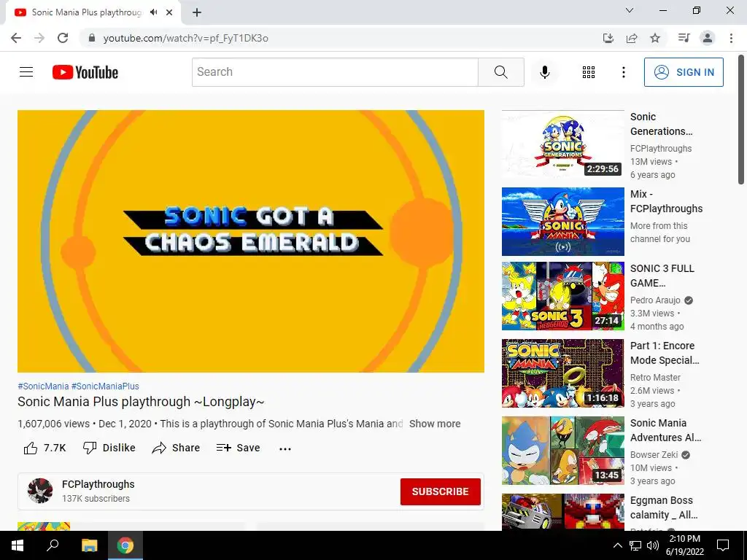Share this page from address bar
Viewport: 747px width, 560px height.
(x=632, y=38)
